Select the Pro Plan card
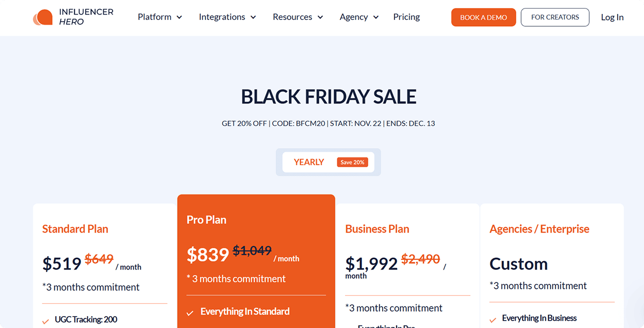 256,252
